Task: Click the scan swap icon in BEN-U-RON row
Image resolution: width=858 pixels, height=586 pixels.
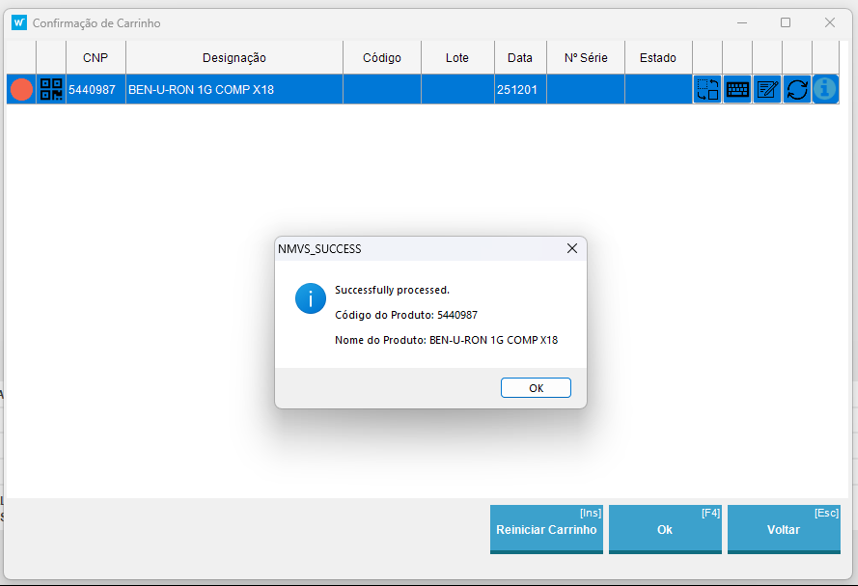Action: pyautogui.click(x=708, y=89)
